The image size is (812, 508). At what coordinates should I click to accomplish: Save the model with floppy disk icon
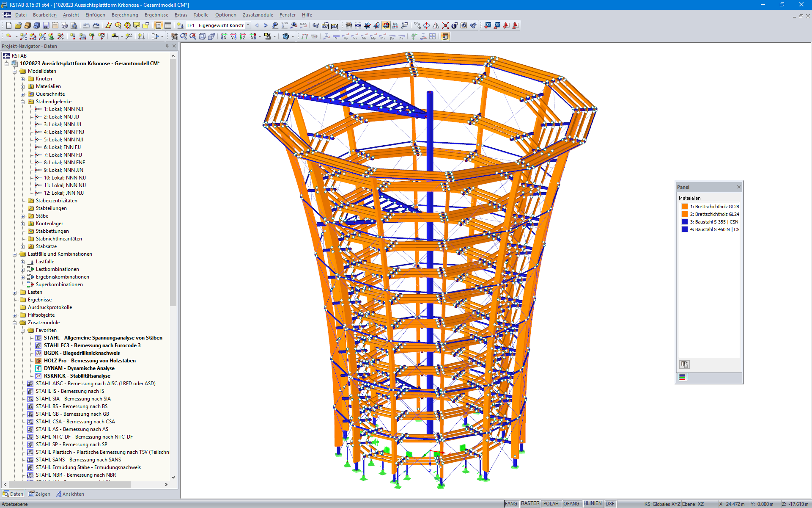(46, 25)
